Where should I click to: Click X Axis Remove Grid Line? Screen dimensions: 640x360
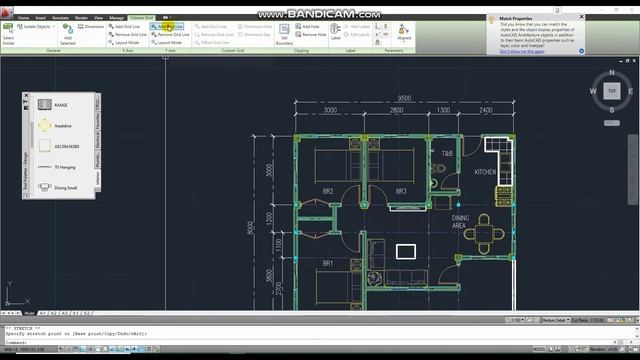pos(127,35)
